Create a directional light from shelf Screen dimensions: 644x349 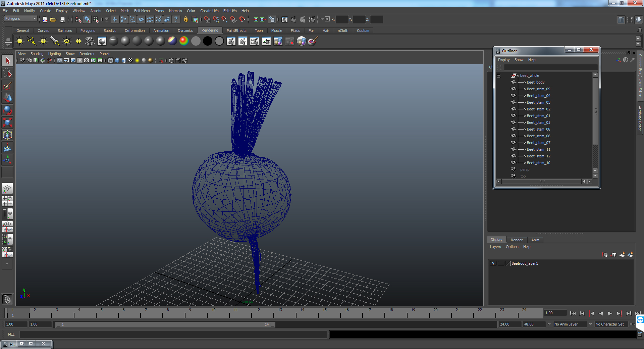tap(32, 41)
